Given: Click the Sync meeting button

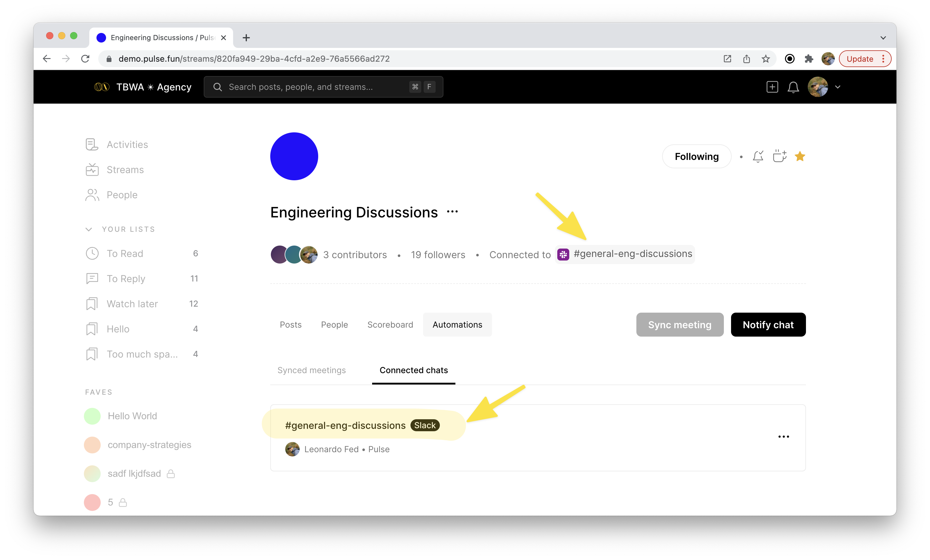Looking at the screenshot, I should [680, 325].
